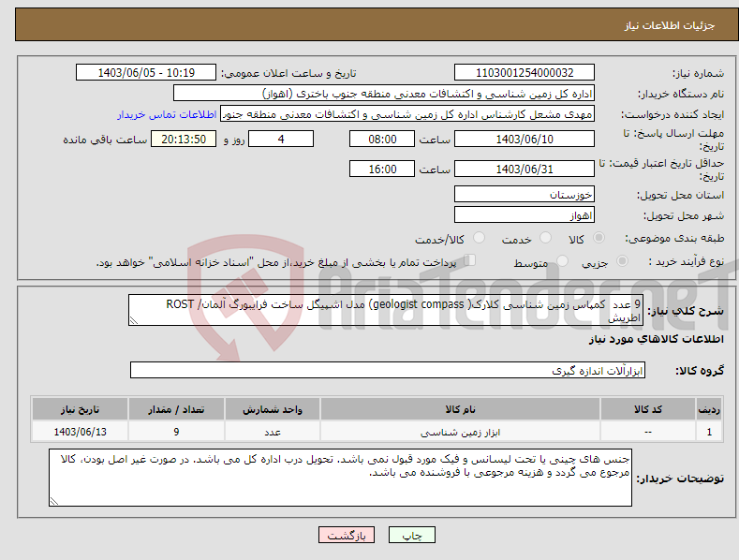
Task: Toggle the Islamic treasury payment checkbox
Action: (470, 260)
